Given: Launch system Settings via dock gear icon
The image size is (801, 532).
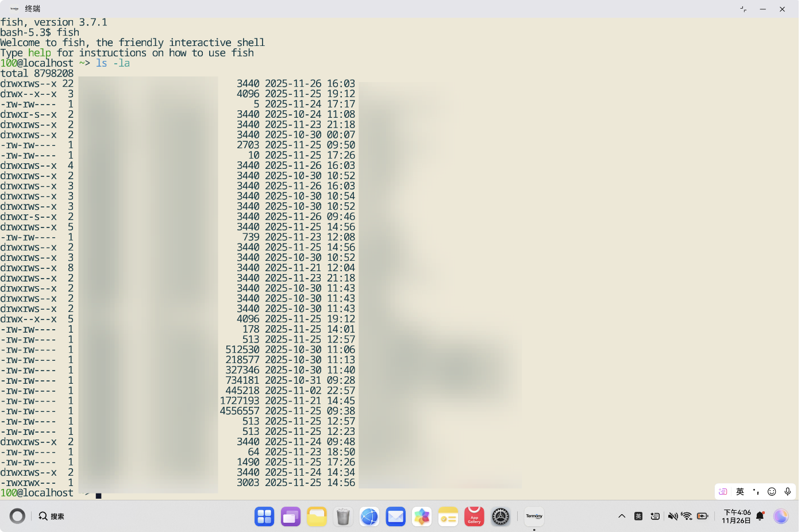Looking at the screenshot, I should coord(500,516).
